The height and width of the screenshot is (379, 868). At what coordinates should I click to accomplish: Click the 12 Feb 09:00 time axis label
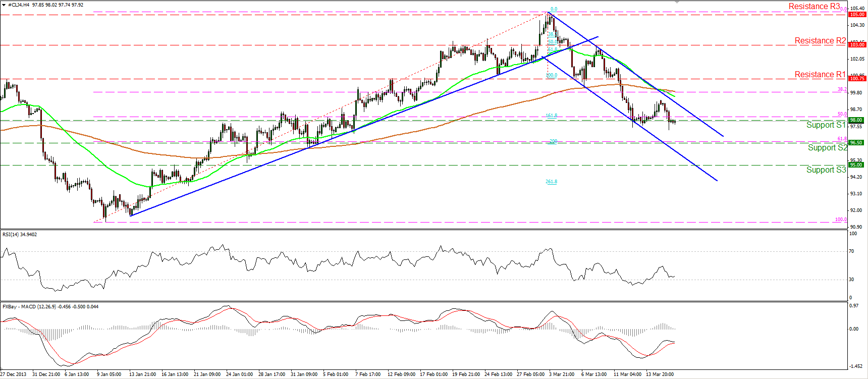(401, 374)
